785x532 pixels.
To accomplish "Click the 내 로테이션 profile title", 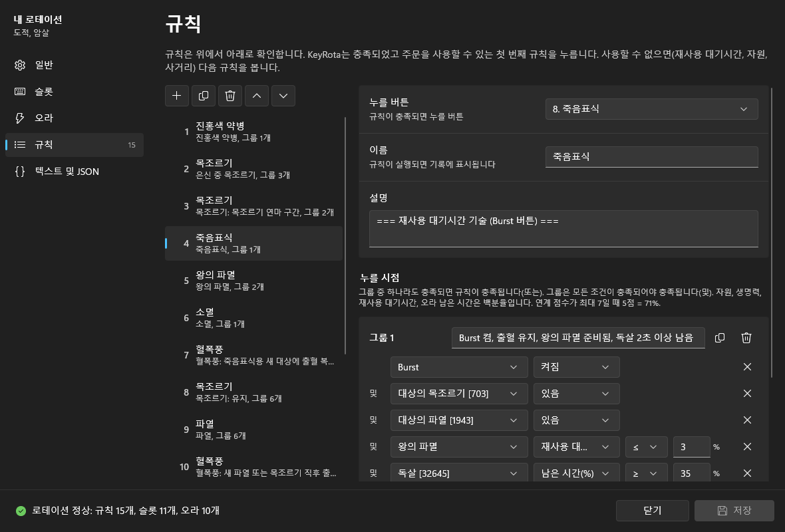I will [38, 19].
